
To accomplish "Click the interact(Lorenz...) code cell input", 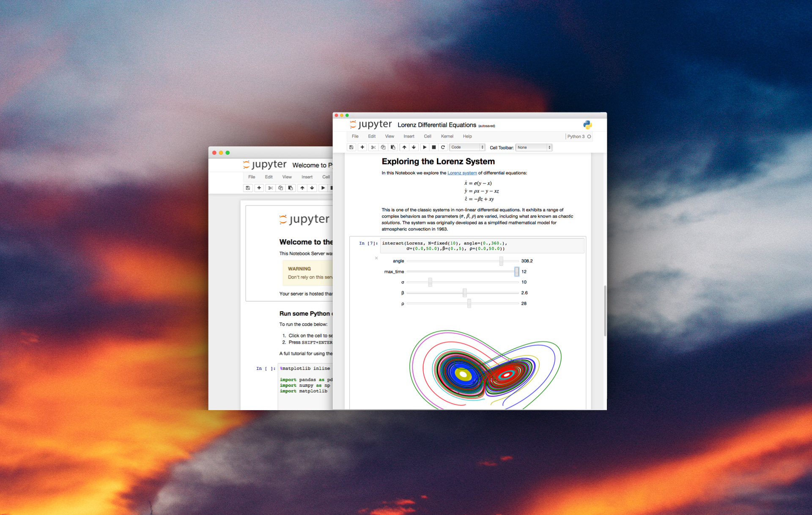I will (x=482, y=246).
